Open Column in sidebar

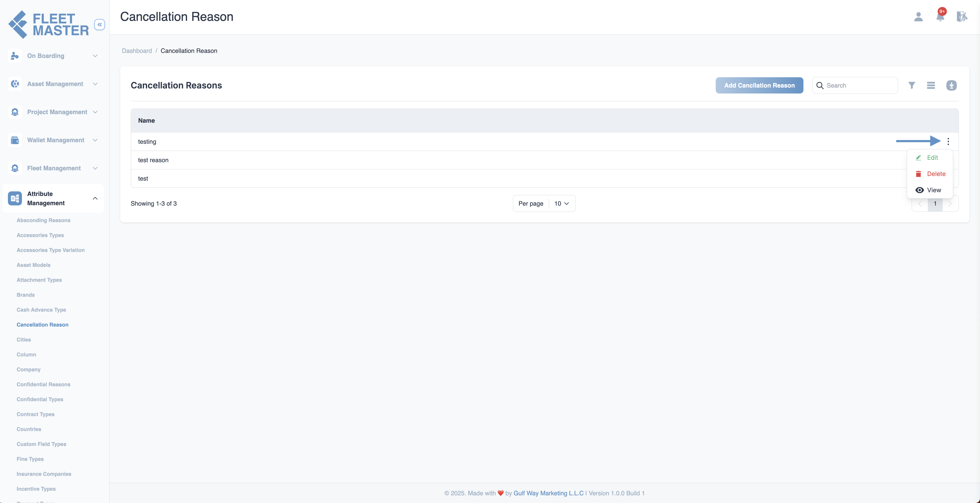(26, 354)
